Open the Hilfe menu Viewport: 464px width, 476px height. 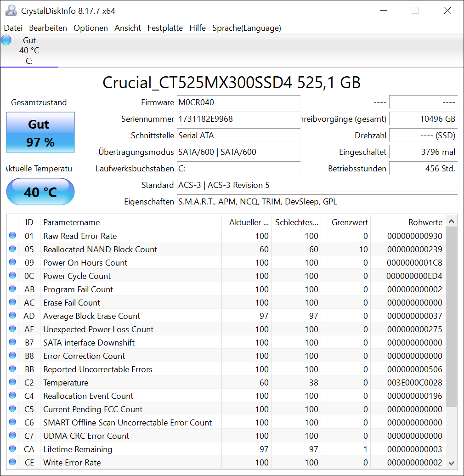198,28
